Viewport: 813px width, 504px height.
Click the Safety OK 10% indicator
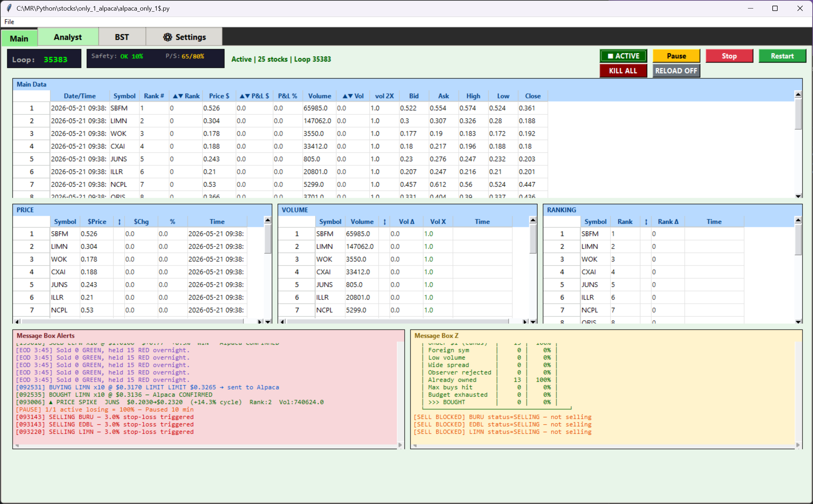coord(117,56)
